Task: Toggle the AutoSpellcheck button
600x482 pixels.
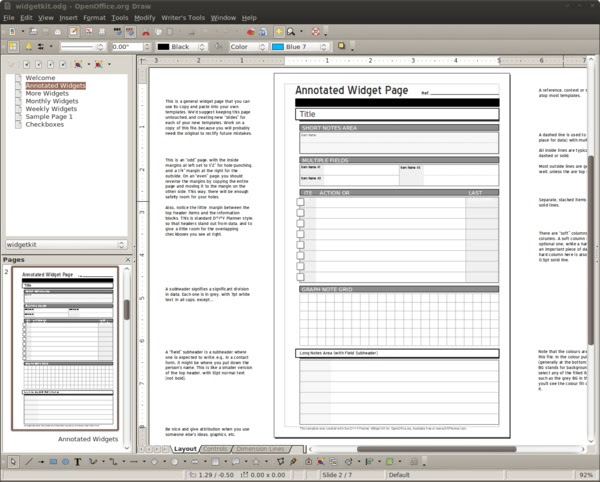Action: [x=130, y=32]
